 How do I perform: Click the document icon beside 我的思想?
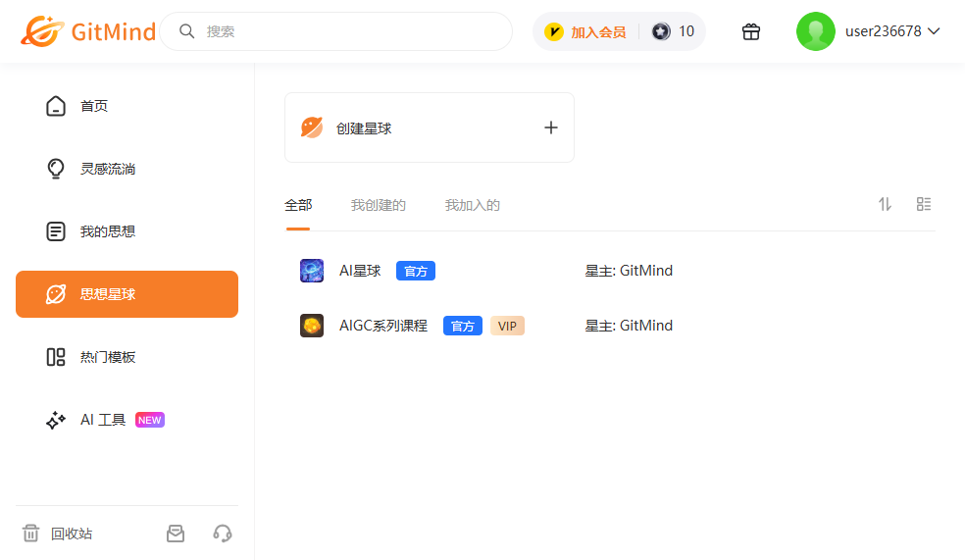point(55,231)
